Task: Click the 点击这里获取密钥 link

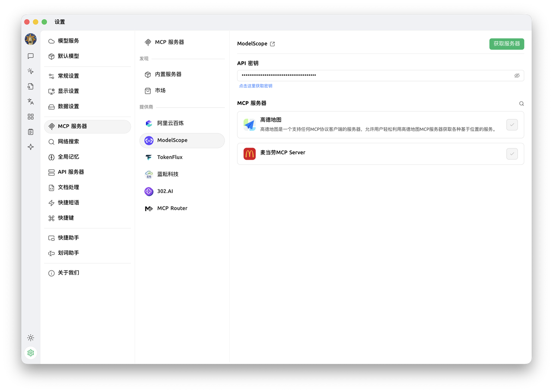Action: pyautogui.click(x=256, y=86)
